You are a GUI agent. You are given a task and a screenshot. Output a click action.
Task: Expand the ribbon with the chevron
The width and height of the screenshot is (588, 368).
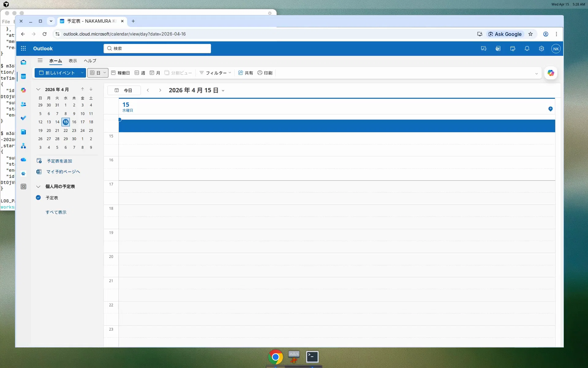(537, 74)
